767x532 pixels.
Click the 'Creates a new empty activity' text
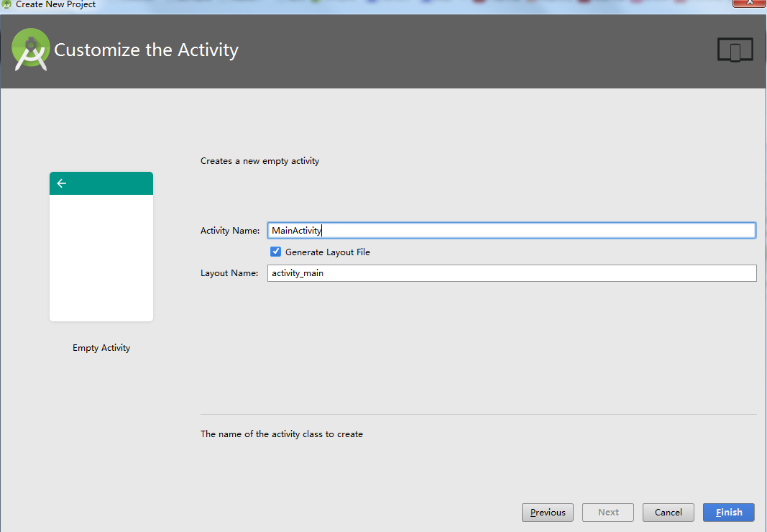[x=260, y=161]
